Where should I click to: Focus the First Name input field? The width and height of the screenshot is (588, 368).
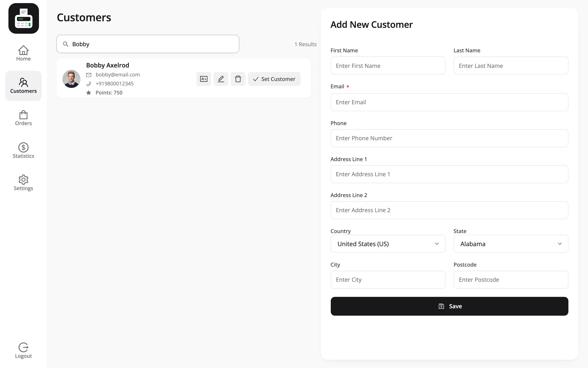tap(388, 65)
